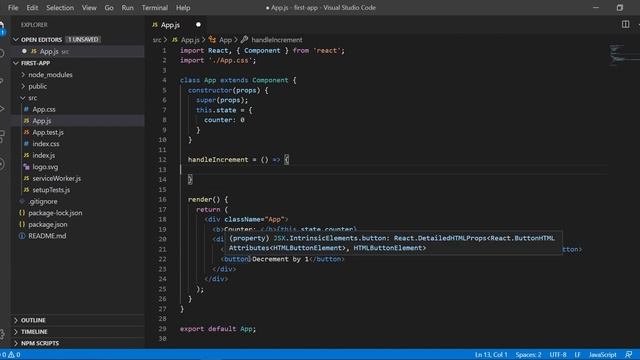Screen dimensions: 640x360
Task: Click the JS file icon beside index.js
Action: pyautogui.click(x=27, y=156)
